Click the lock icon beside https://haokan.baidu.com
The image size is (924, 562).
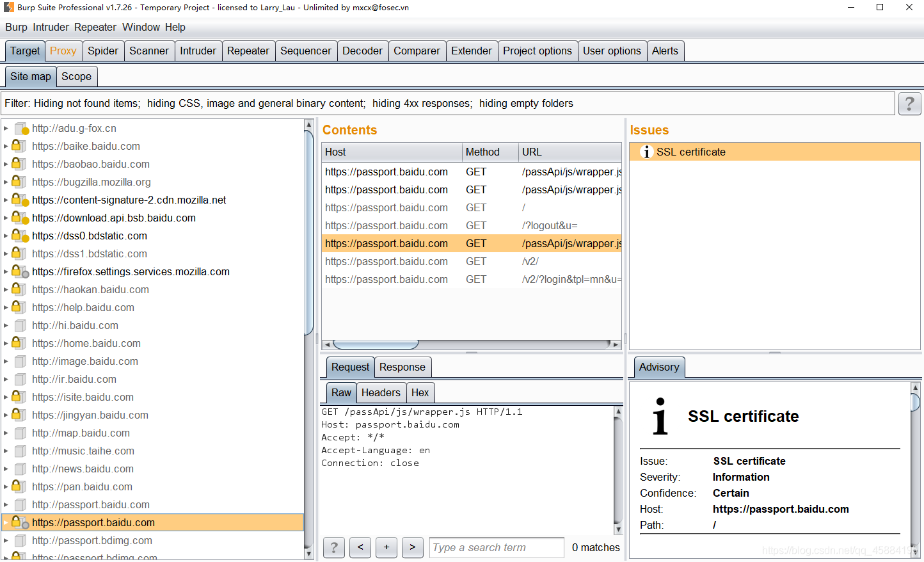coord(19,289)
